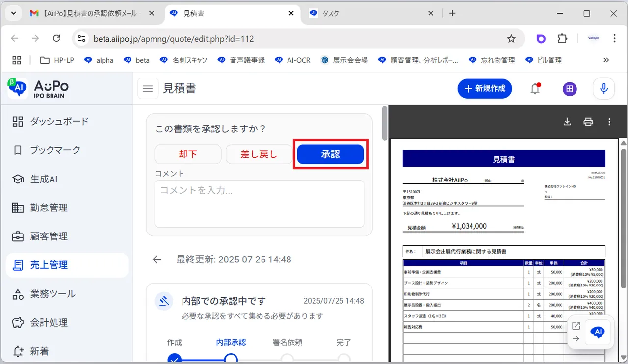The image size is (628, 364).
Task: Click the 新規作成 button
Action: click(485, 88)
